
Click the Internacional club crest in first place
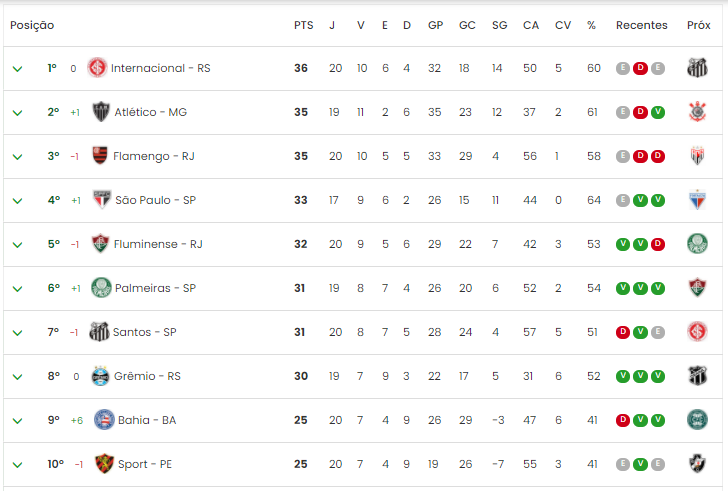pyautogui.click(x=97, y=68)
